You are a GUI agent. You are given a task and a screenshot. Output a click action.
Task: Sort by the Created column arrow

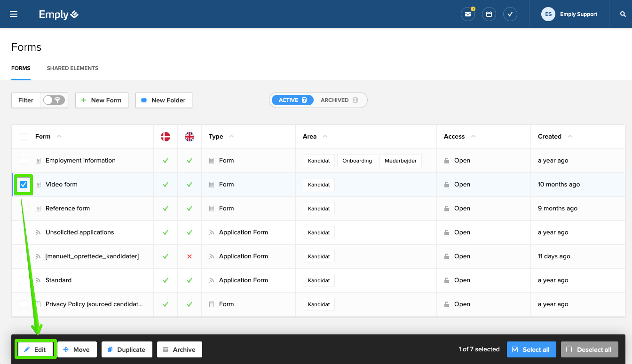[570, 137]
